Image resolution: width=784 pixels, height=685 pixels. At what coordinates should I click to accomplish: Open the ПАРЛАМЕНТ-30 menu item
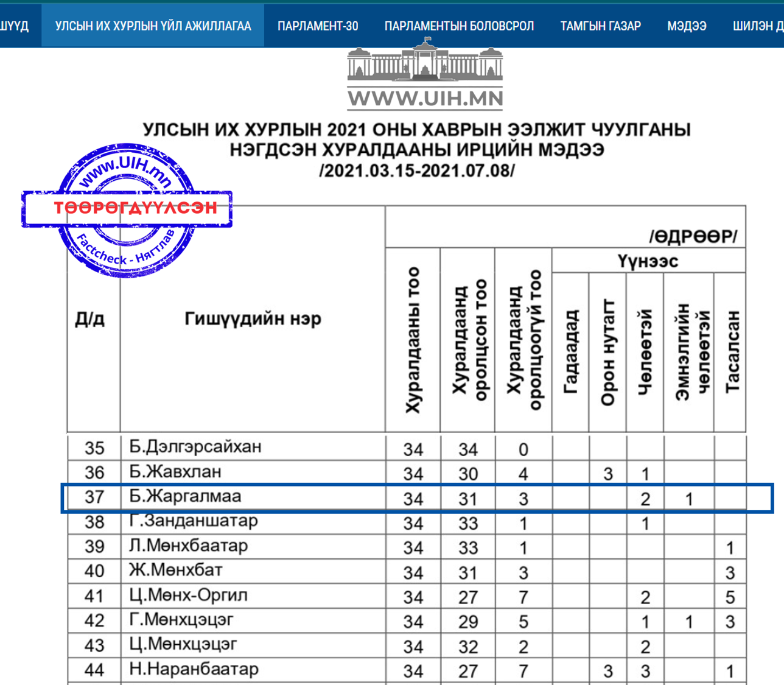[x=318, y=26]
